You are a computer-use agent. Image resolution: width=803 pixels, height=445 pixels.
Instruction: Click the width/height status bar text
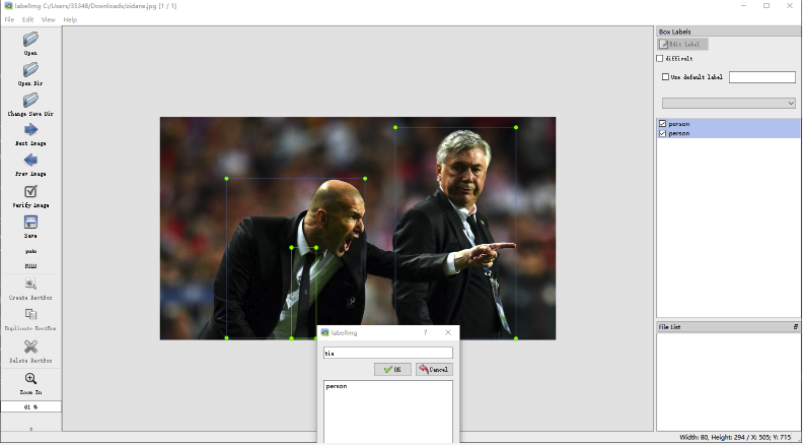pyautogui.click(x=735, y=437)
